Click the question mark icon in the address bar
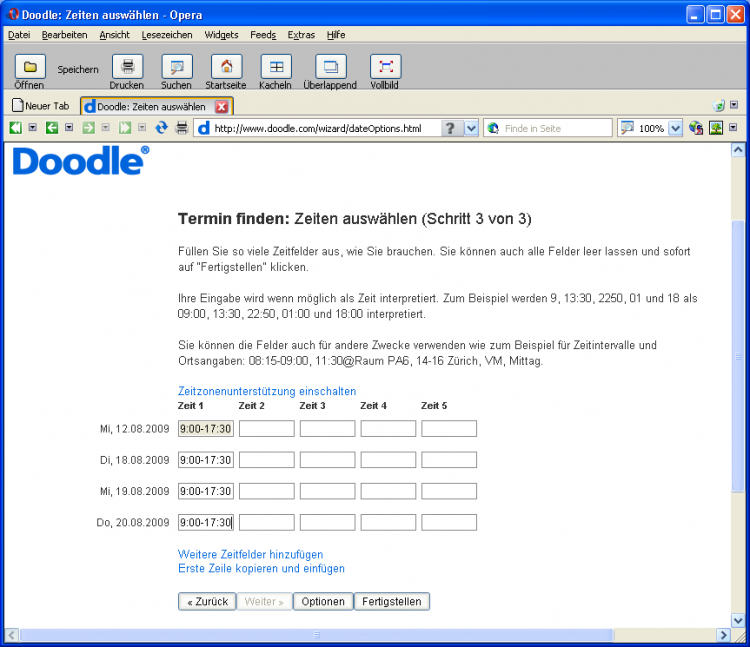The image size is (750, 647). point(450,128)
